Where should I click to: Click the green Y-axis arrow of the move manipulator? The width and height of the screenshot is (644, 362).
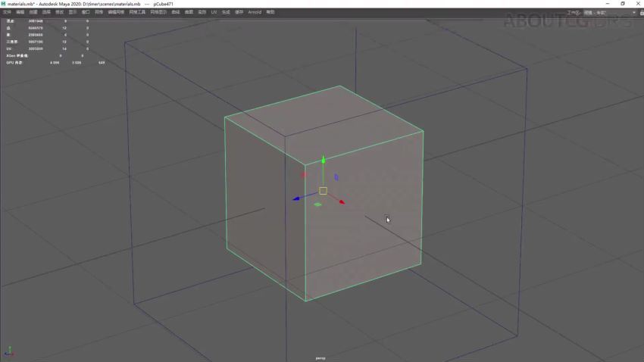point(324,160)
